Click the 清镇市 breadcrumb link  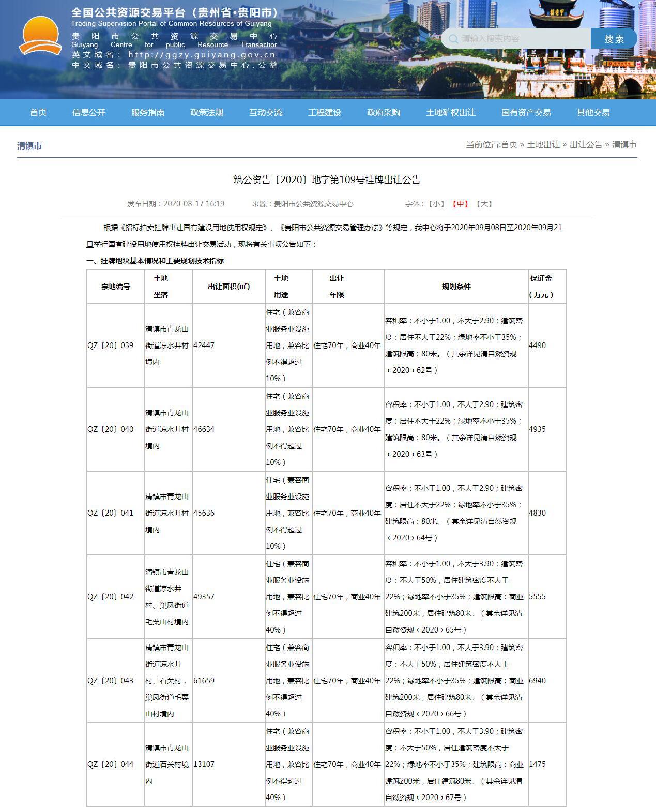pos(624,145)
